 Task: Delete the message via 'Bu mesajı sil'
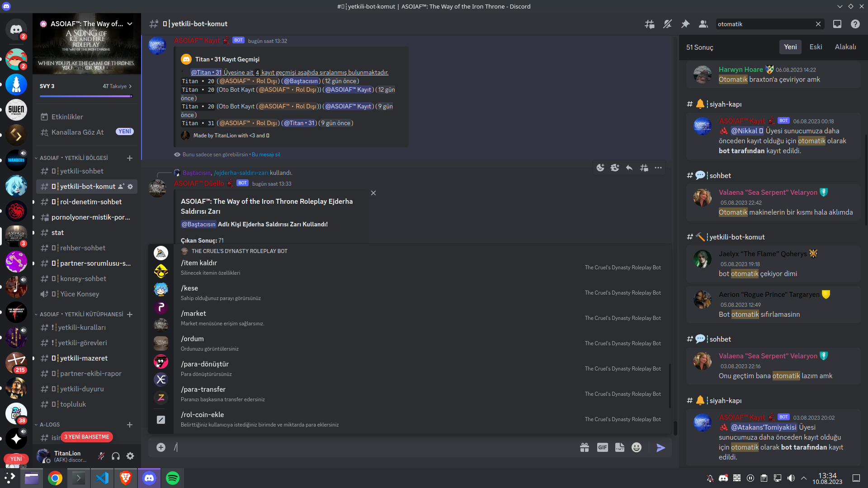(265, 154)
